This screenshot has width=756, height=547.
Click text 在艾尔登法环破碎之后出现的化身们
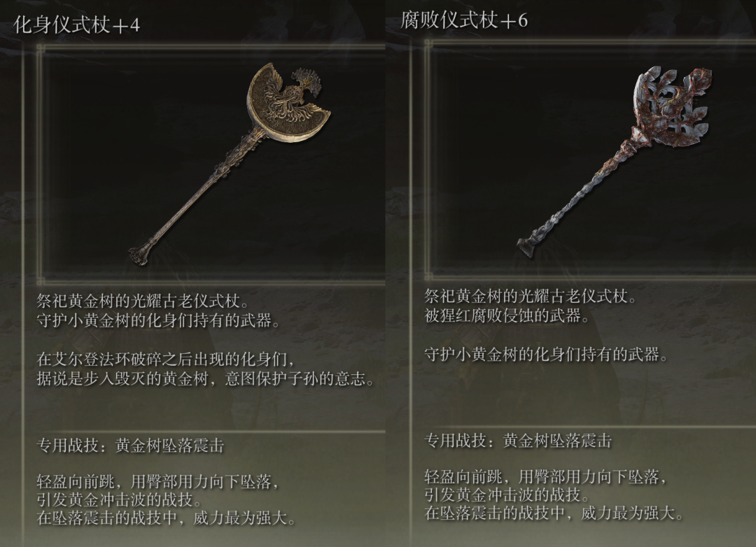coord(167,359)
